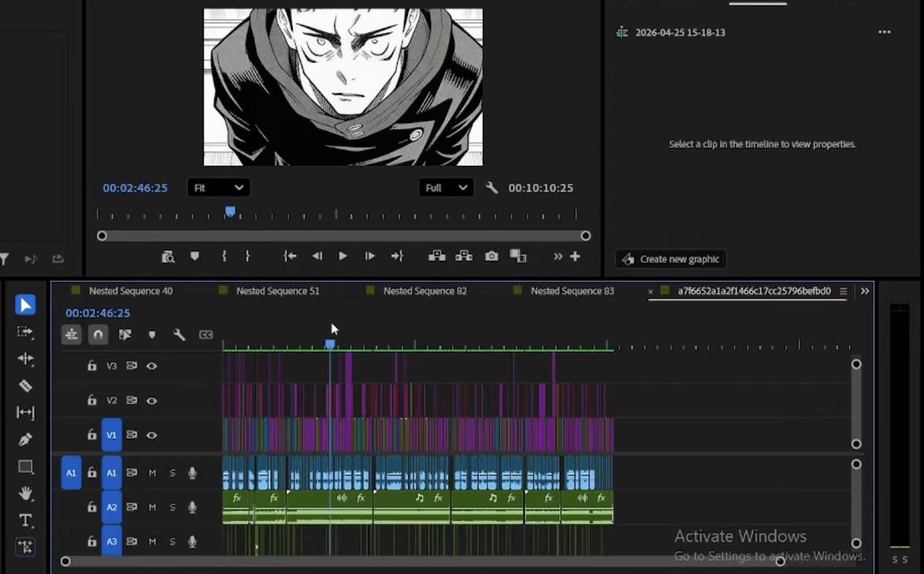
Task: Click timeline timecode 00:02:46:25
Action: [98, 313]
